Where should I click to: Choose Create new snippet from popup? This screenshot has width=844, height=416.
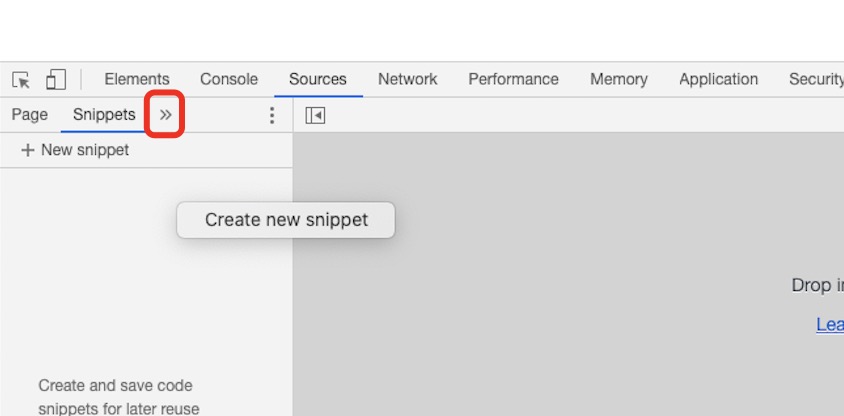286,220
